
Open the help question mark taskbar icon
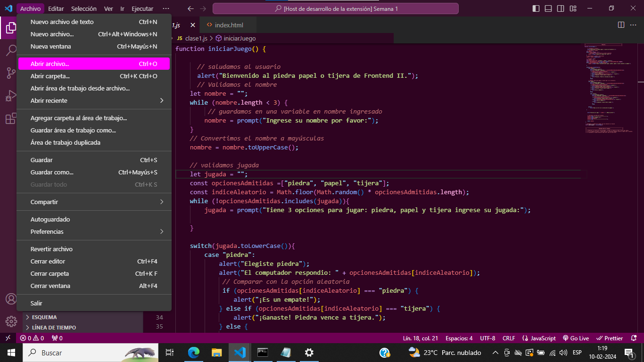(385, 353)
